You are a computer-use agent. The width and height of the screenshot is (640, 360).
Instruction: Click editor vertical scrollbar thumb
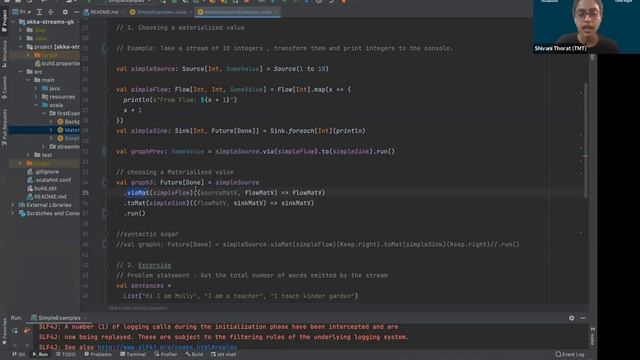(586, 141)
